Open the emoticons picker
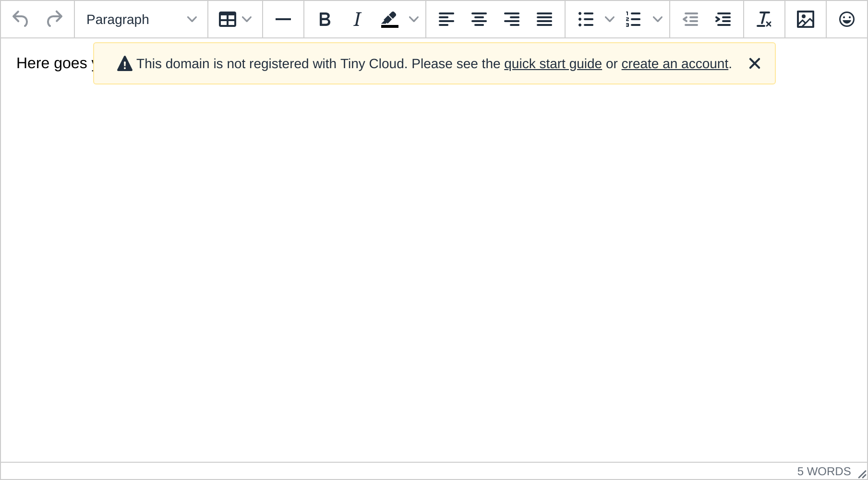Image resolution: width=868 pixels, height=480 pixels. pos(847,19)
